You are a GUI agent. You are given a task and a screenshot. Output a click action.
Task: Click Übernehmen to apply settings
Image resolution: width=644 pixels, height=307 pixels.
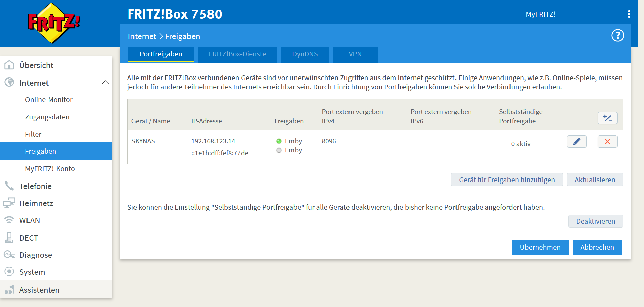click(x=540, y=247)
